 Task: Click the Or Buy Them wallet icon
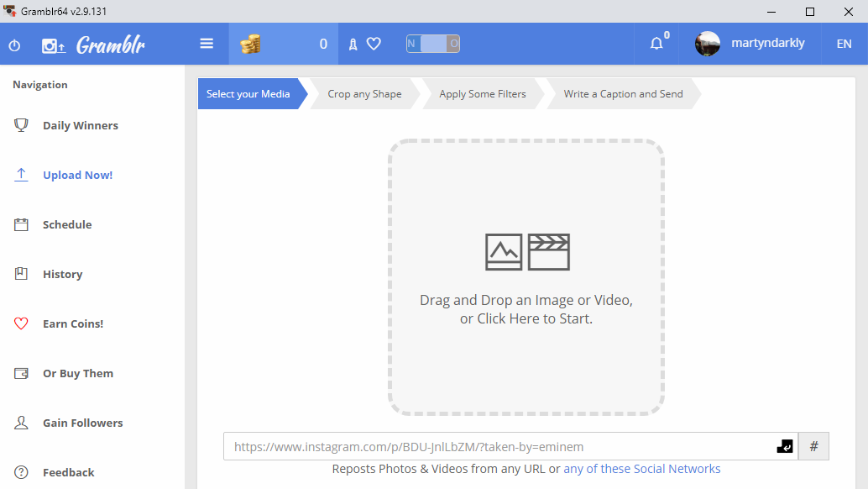pos(21,373)
